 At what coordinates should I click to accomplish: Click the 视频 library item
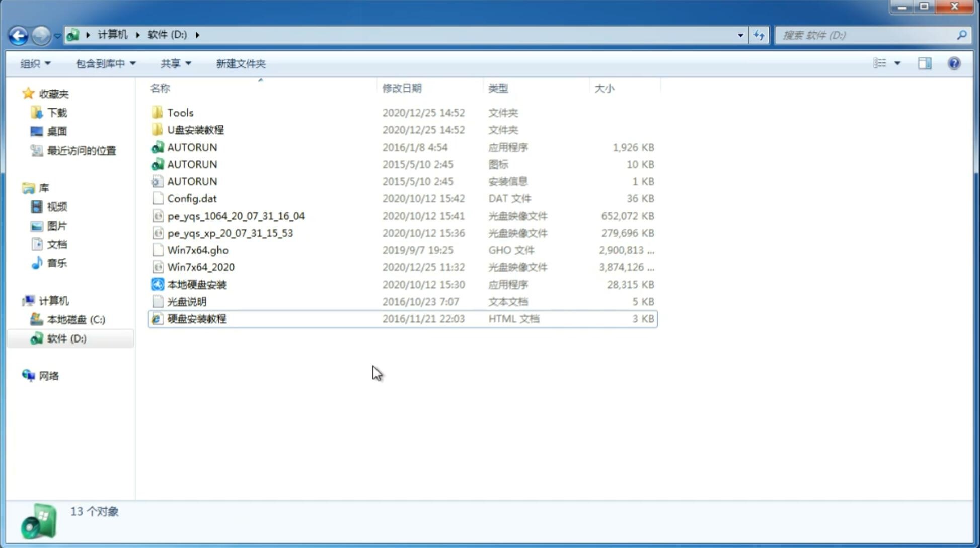tap(56, 206)
